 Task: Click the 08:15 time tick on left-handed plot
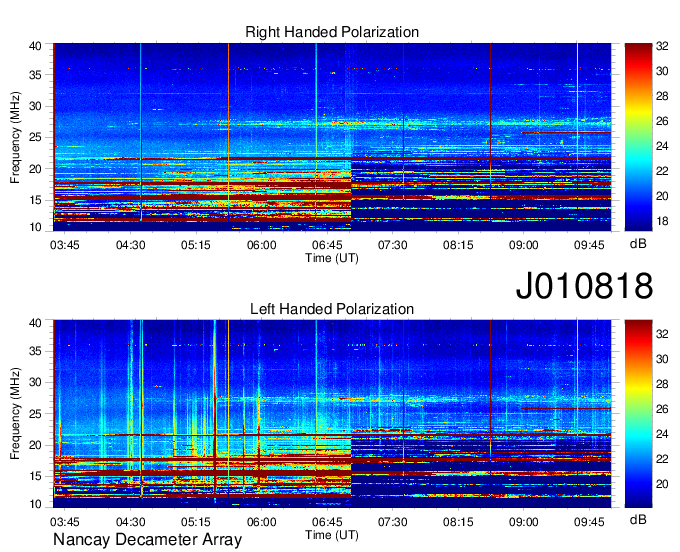458,522
